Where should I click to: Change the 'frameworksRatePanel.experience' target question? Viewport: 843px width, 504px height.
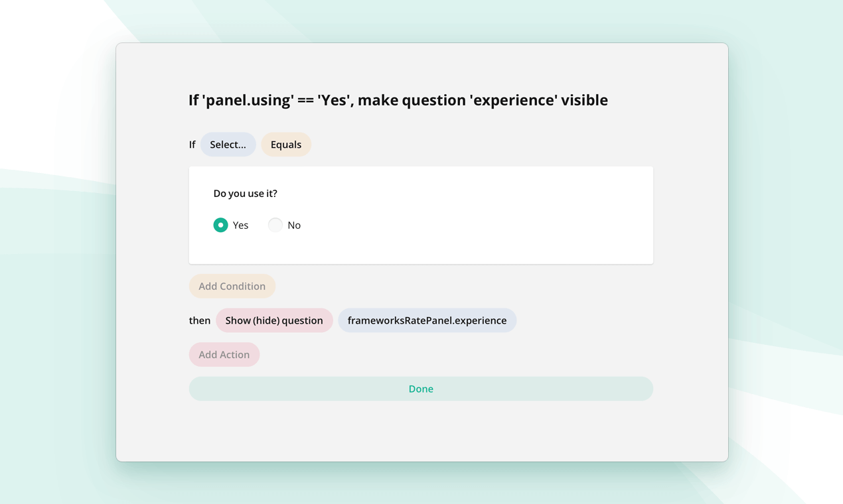tap(427, 320)
